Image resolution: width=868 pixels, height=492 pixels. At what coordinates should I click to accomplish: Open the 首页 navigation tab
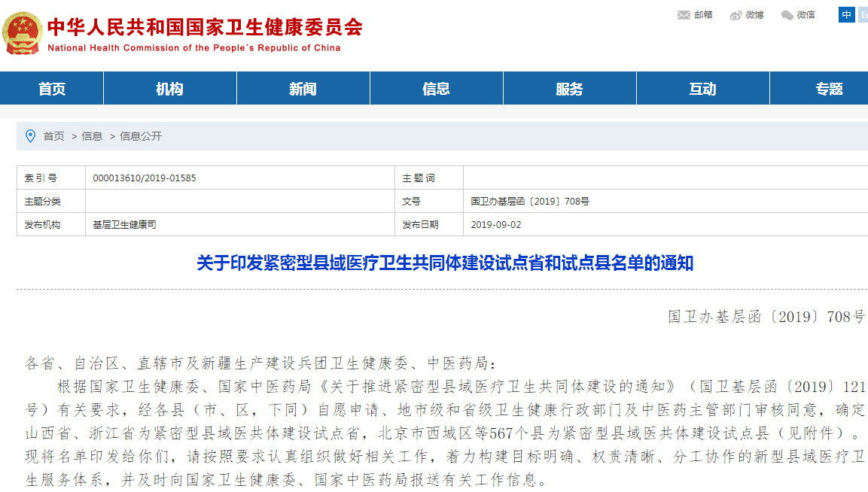coord(52,89)
